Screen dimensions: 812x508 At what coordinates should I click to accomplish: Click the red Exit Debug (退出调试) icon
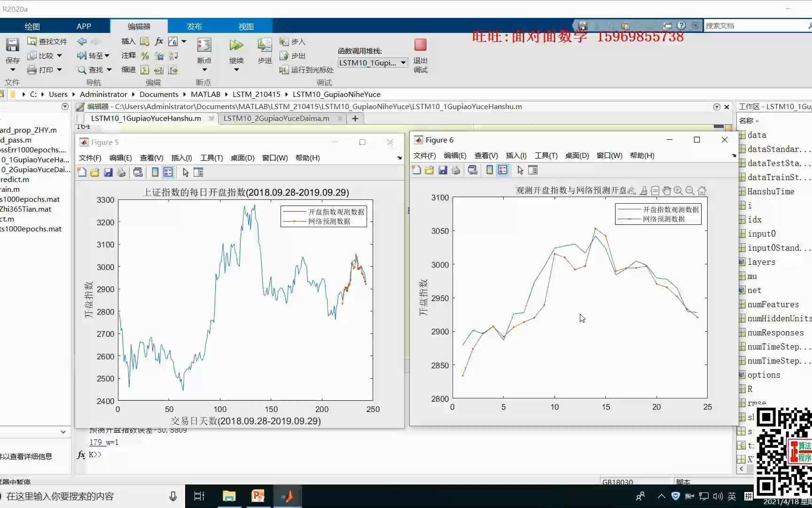[x=420, y=45]
